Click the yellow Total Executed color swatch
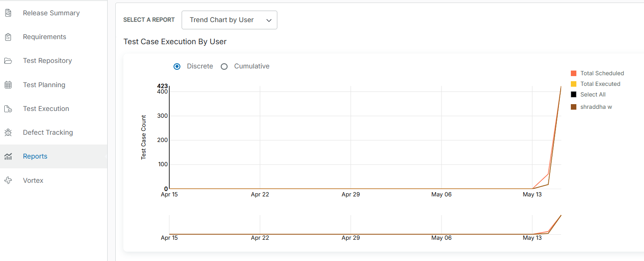 point(573,84)
